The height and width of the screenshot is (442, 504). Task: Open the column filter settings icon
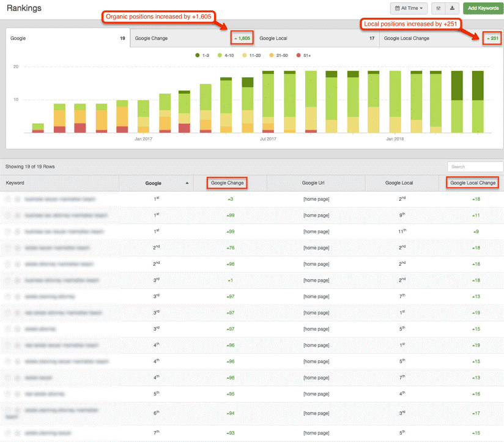coord(438,8)
